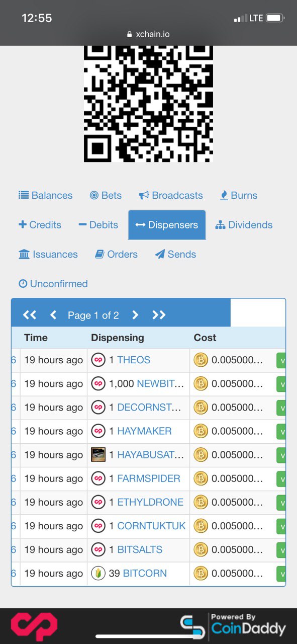Open the Unconfirmed tab

coord(53,284)
